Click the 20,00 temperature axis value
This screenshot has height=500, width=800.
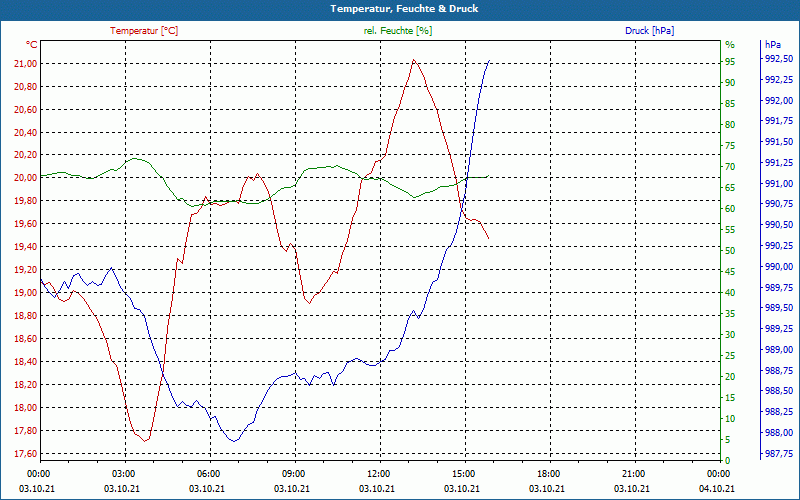26,178
